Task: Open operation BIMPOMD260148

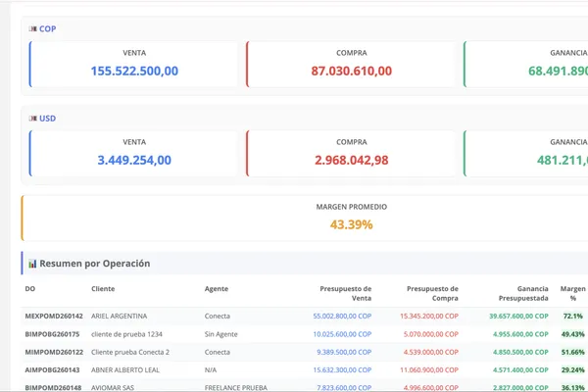Action: point(53,387)
